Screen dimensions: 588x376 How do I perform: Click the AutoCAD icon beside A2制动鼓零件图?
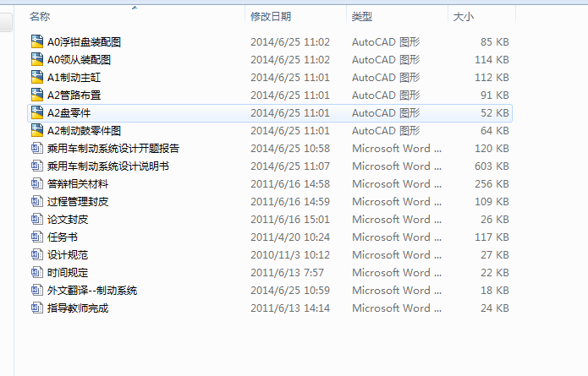(x=36, y=130)
